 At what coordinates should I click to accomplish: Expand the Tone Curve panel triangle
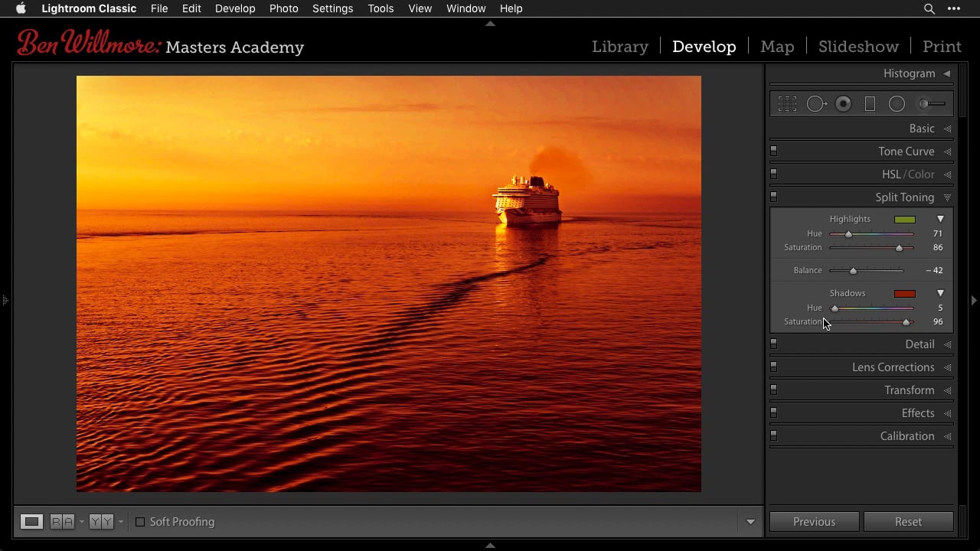(x=947, y=152)
